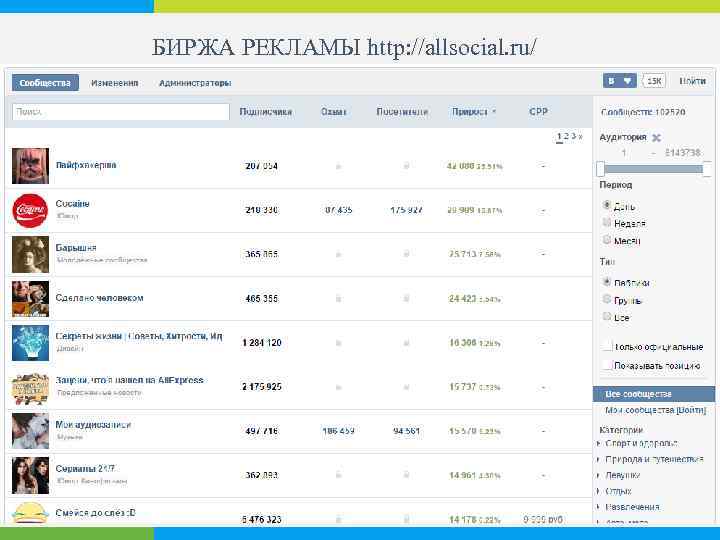Open Секреты жизни community link
This screenshot has height=540, width=720.
point(139,336)
